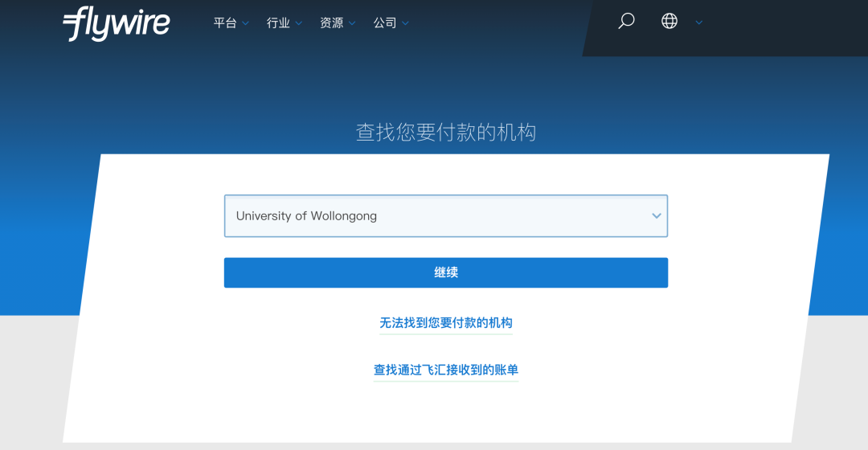Open the 公司 menu
The height and width of the screenshot is (450, 868).
tap(385, 22)
